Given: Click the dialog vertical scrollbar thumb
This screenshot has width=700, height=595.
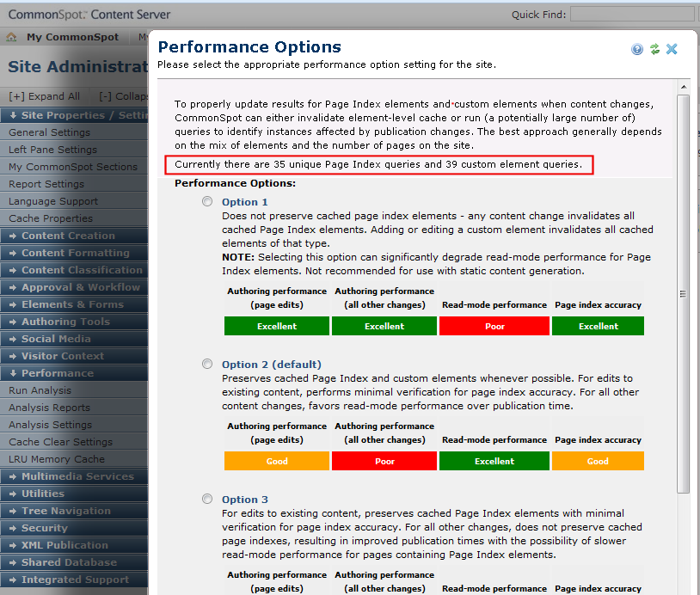Looking at the screenshot, I should [x=683, y=294].
